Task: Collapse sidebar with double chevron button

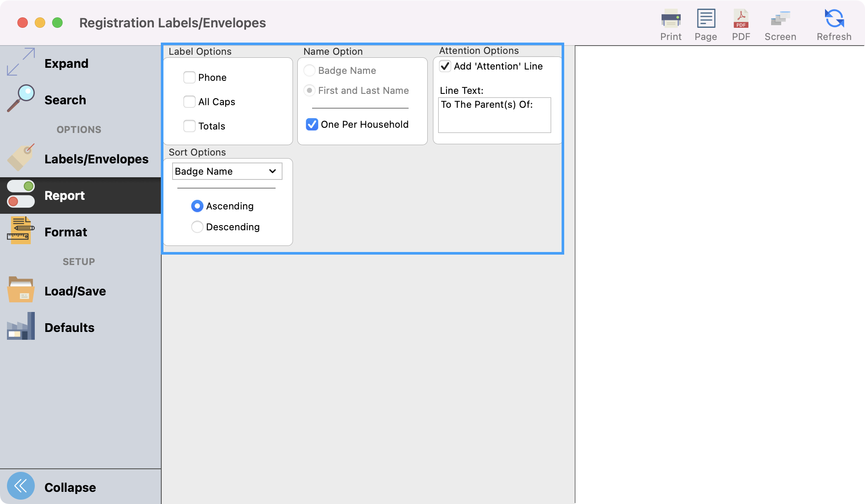Action: (21, 486)
